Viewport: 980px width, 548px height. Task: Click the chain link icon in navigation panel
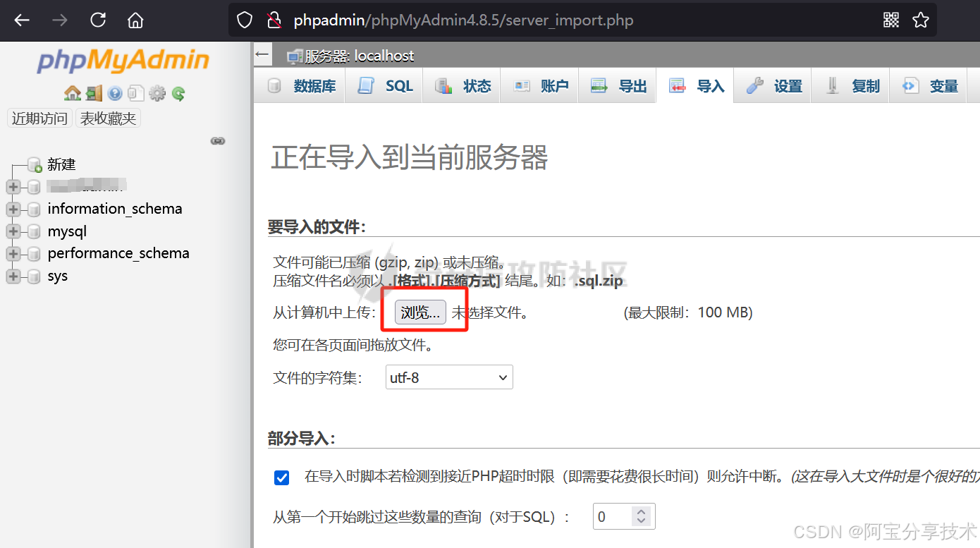pos(218,141)
